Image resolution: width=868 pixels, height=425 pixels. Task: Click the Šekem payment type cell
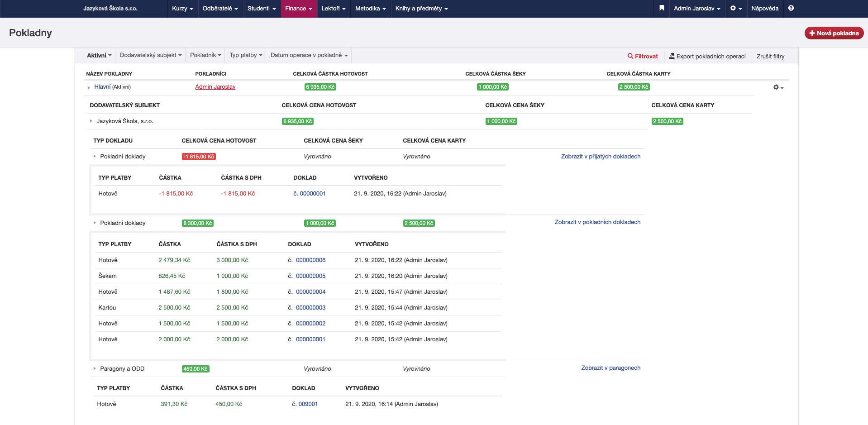[x=108, y=276]
